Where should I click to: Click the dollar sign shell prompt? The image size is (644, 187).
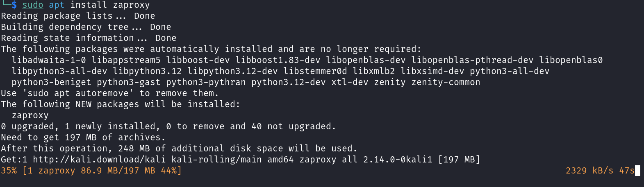pyautogui.click(x=14, y=5)
